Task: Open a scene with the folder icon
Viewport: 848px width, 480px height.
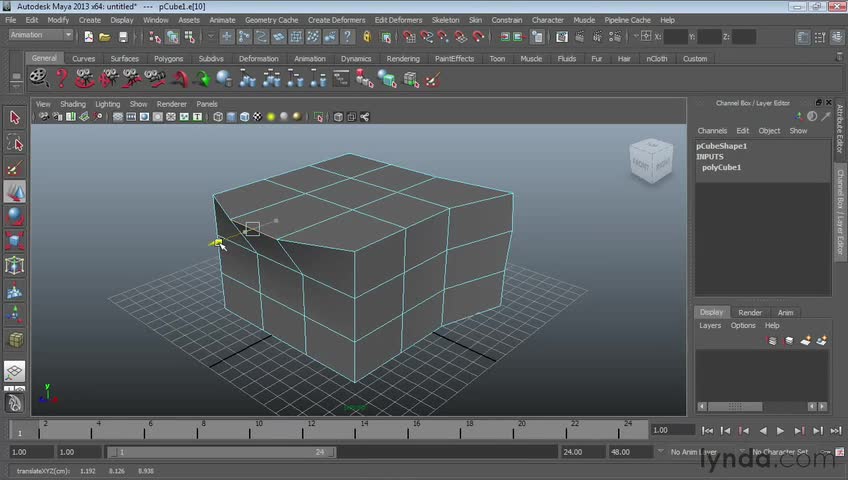Action: click(x=105, y=37)
